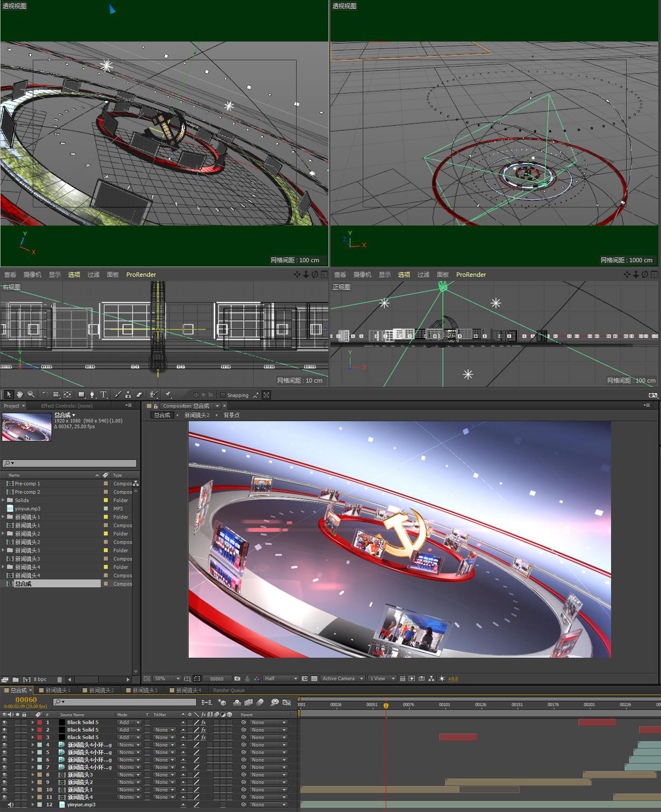Screen dimensions: 661x812
Task: Open the Composition Mini-Flowchart icon in timeline
Action: (x=207, y=702)
